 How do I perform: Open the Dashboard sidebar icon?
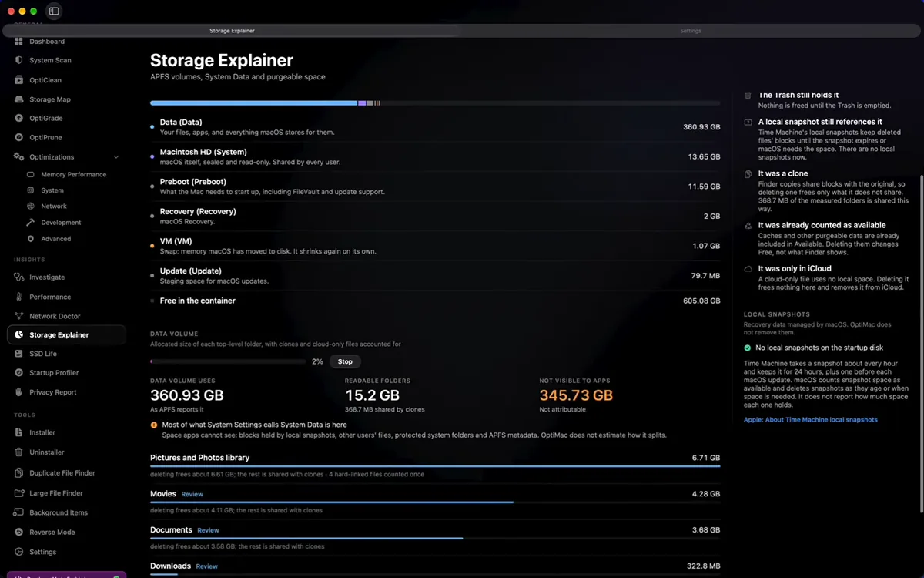click(19, 41)
